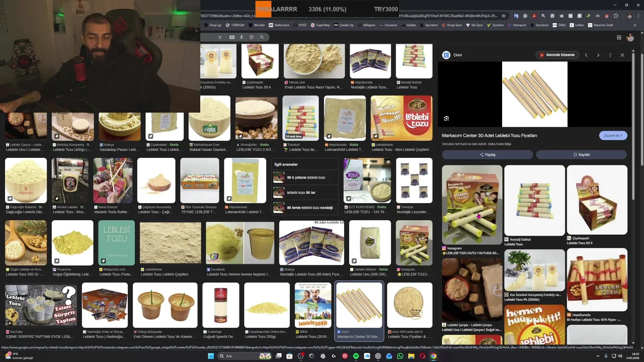The width and height of the screenshot is (644, 362).
Task: Open the Chrome extensions puzzle menu
Action: coord(616,16)
